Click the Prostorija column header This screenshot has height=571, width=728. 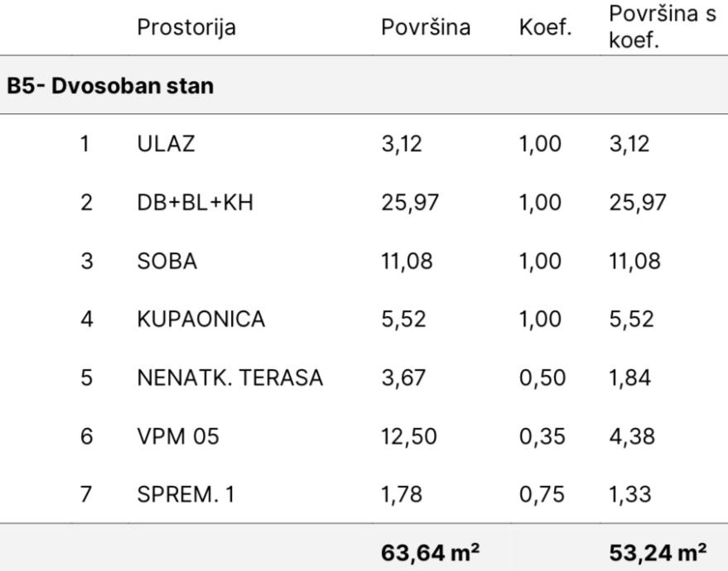[x=186, y=27]
